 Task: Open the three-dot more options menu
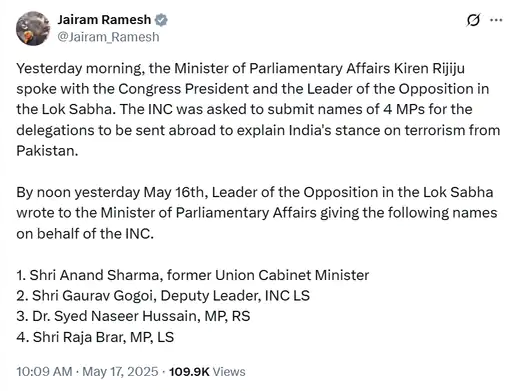click(x=496, y=20)
